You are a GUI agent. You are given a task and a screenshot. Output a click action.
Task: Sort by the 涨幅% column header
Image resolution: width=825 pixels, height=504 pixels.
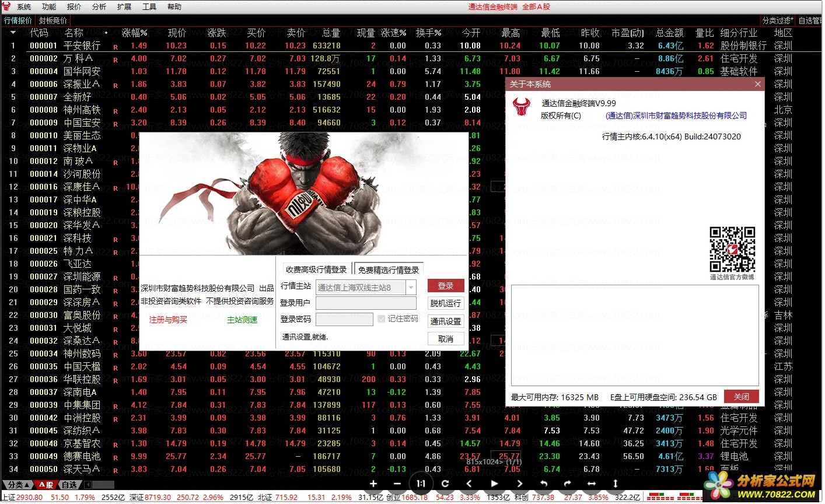tap(134, 33)
